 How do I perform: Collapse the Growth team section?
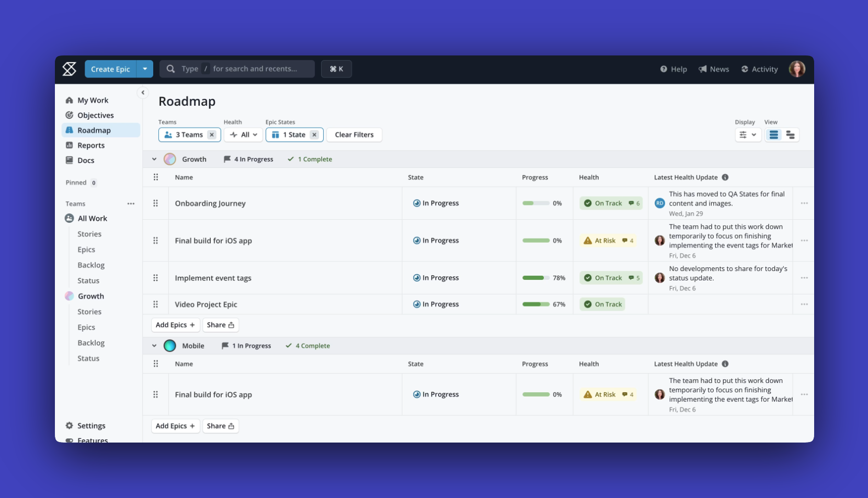(154, 159)
